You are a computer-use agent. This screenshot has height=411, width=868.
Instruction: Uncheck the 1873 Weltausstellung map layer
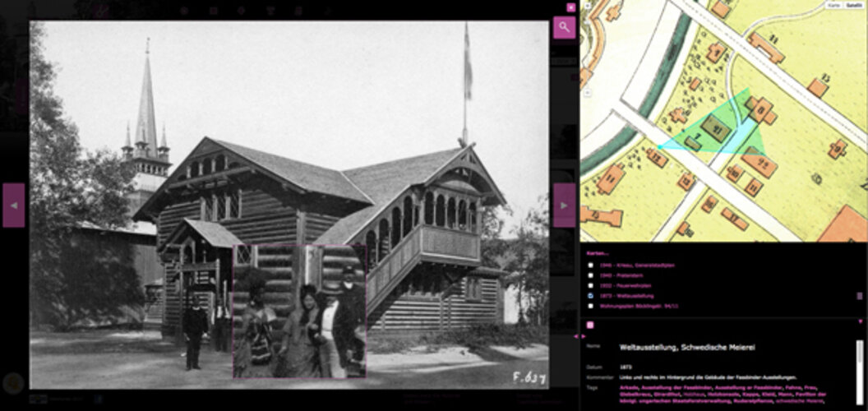point(591,296)
